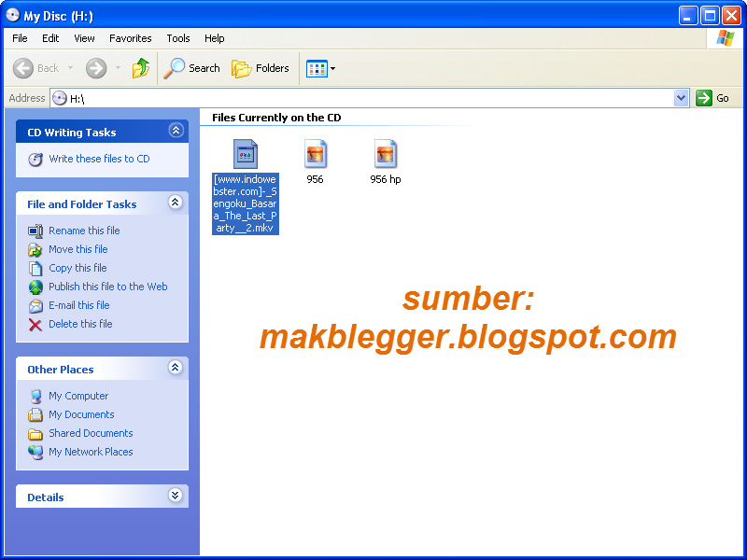
Task: Click the Shared Documents folder icon
Action: pos(35,434)
